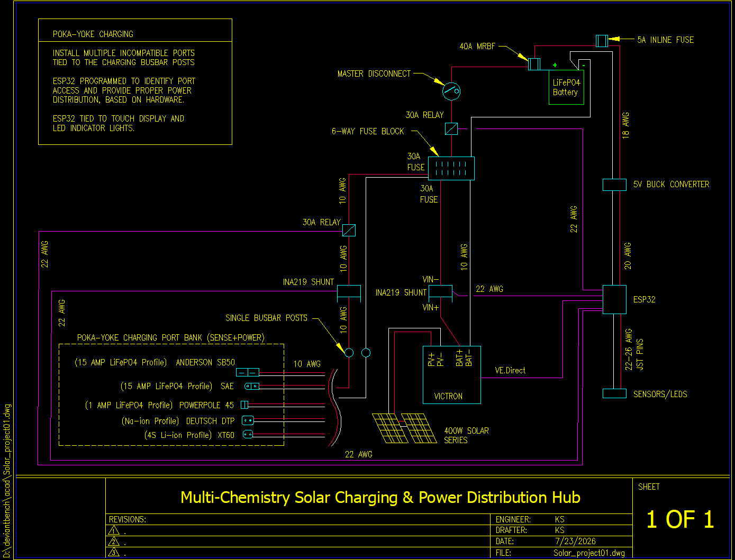
Task: Click the 'VIN+' terminal label
Action: [430, 307]
